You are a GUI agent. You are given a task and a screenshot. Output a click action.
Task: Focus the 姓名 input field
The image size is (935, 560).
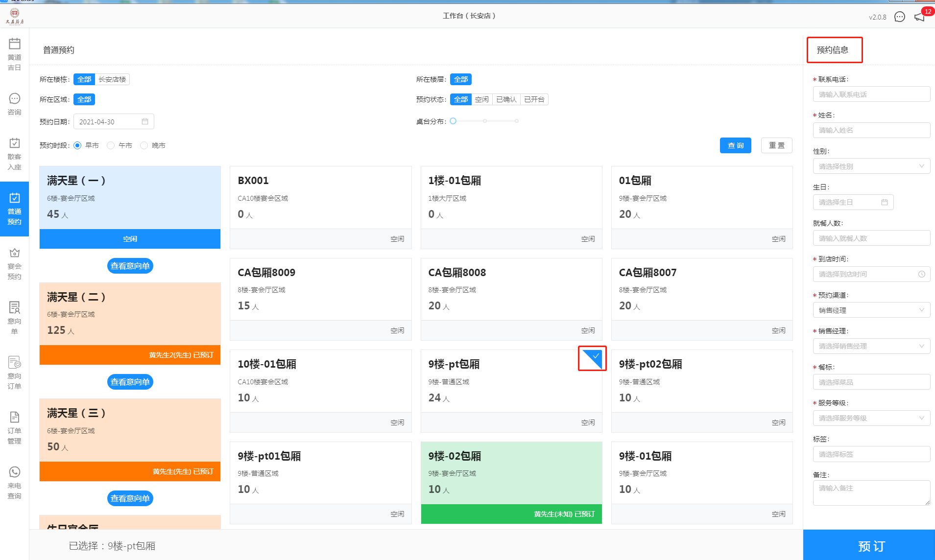click(871, 130)
